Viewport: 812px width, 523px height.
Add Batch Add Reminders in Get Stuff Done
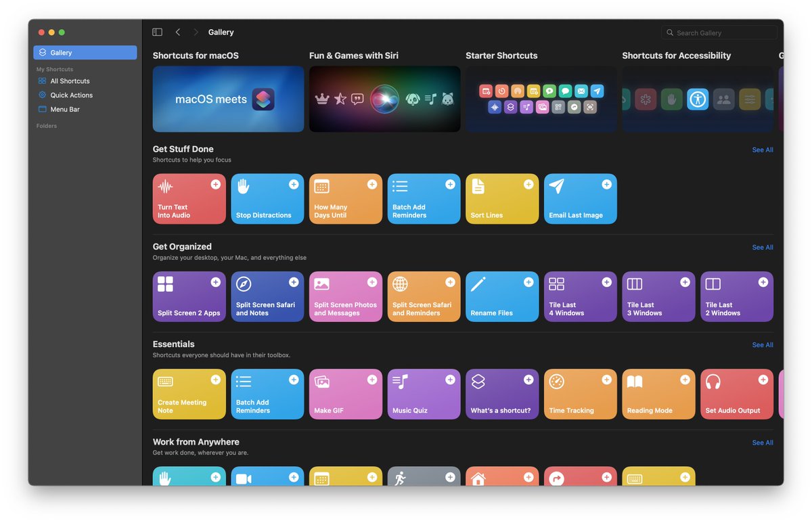pyautogui.click(x=450, y=184)
